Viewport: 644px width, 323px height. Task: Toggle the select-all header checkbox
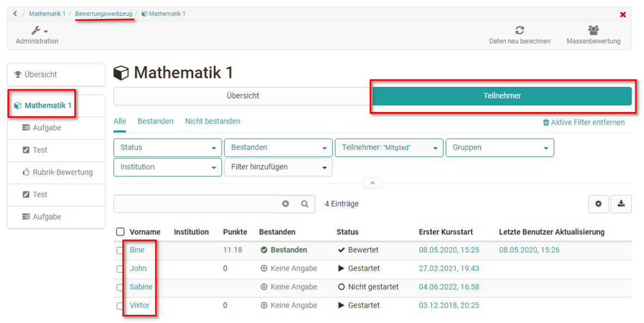pos(121,232)
